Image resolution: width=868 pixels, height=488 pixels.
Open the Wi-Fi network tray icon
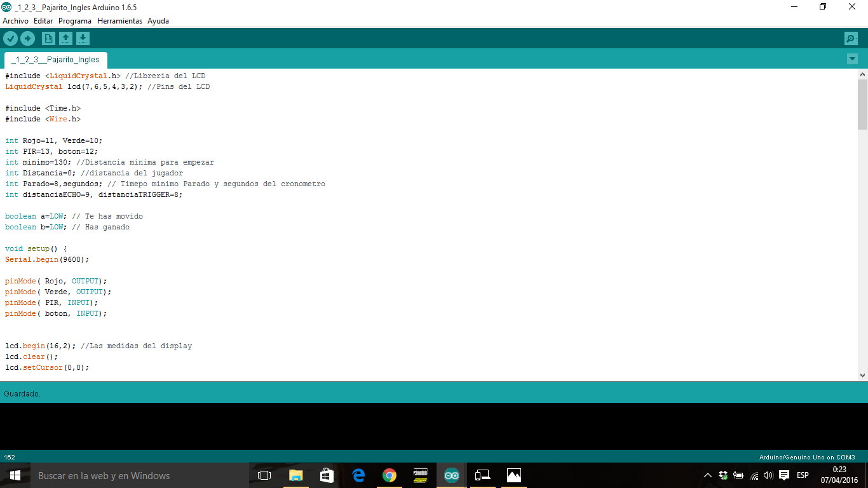[754, 475]
